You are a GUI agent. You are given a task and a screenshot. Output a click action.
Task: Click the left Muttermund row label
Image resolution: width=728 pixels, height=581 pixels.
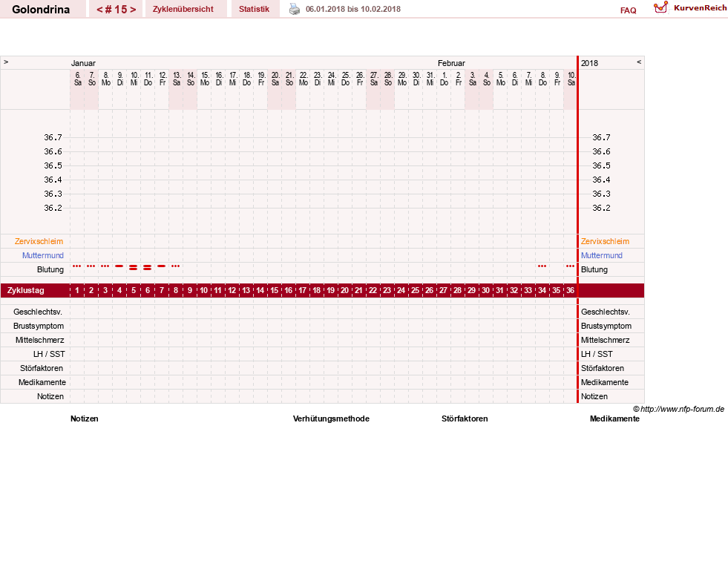click(x=43, y=255)
